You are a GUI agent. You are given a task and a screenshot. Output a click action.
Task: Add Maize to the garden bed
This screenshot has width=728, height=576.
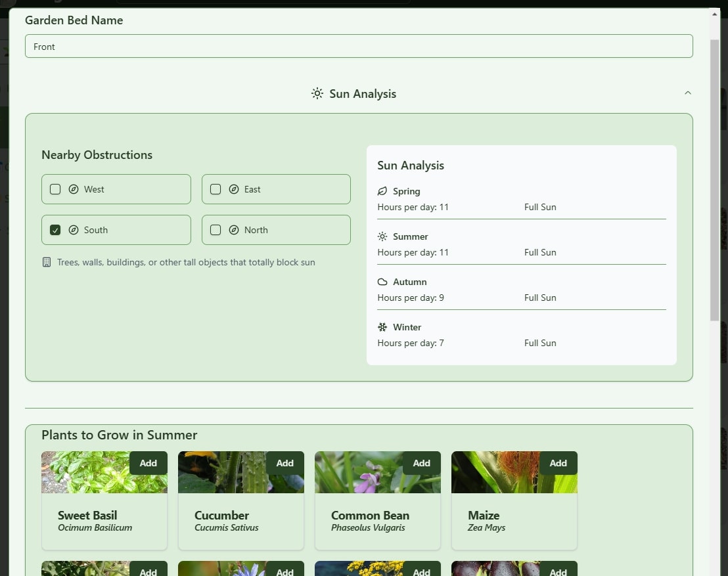coord(558,462)
